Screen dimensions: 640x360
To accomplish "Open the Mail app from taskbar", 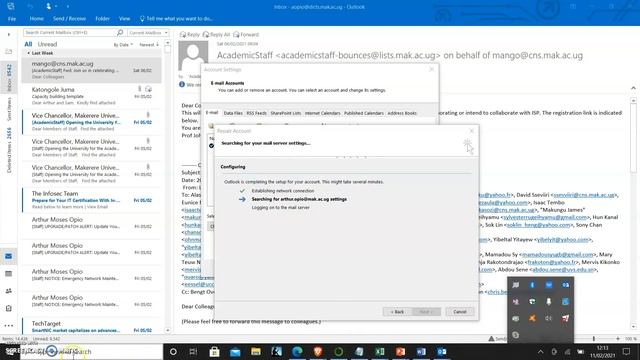I will (x=235, y=351).
